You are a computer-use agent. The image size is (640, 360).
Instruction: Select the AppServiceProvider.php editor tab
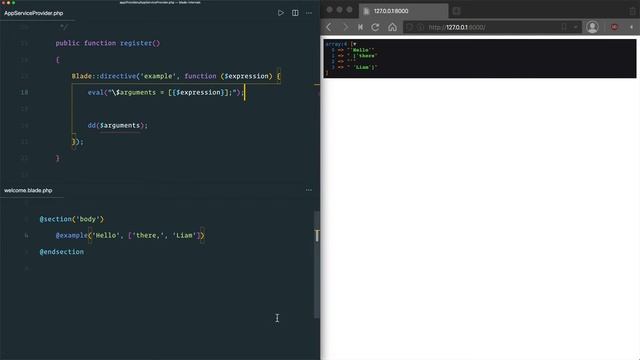coord(33,13)
